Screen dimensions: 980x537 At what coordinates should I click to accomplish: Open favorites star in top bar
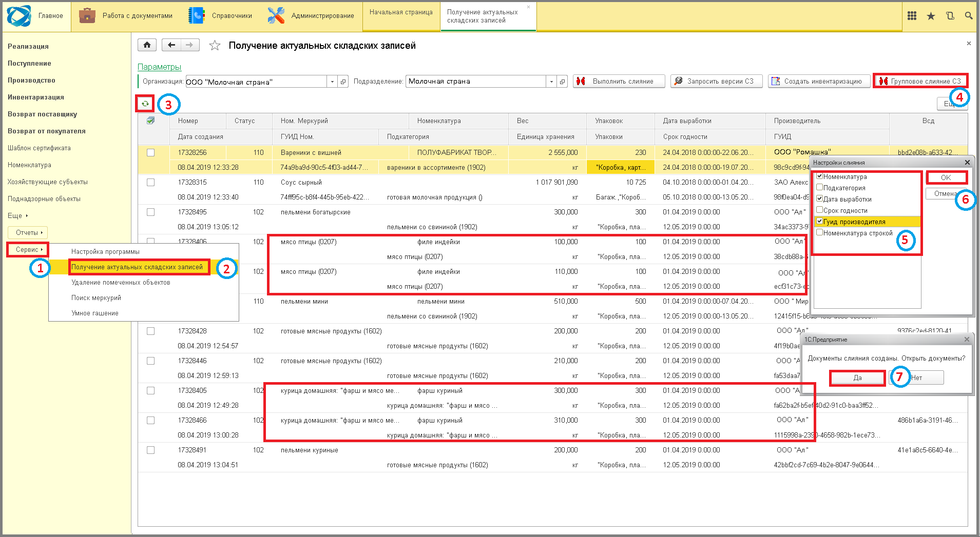click(931, 16)
